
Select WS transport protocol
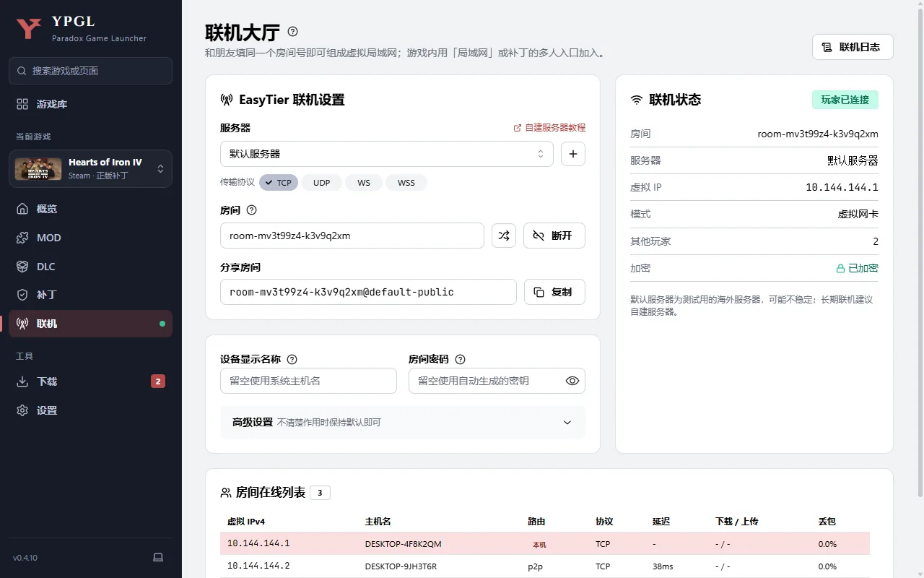[x=363, y=183]
